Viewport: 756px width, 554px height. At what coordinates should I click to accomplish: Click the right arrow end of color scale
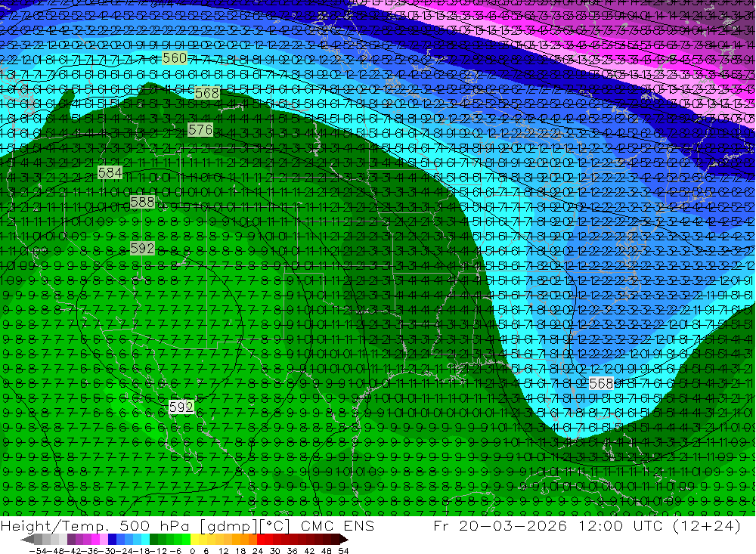344,539
